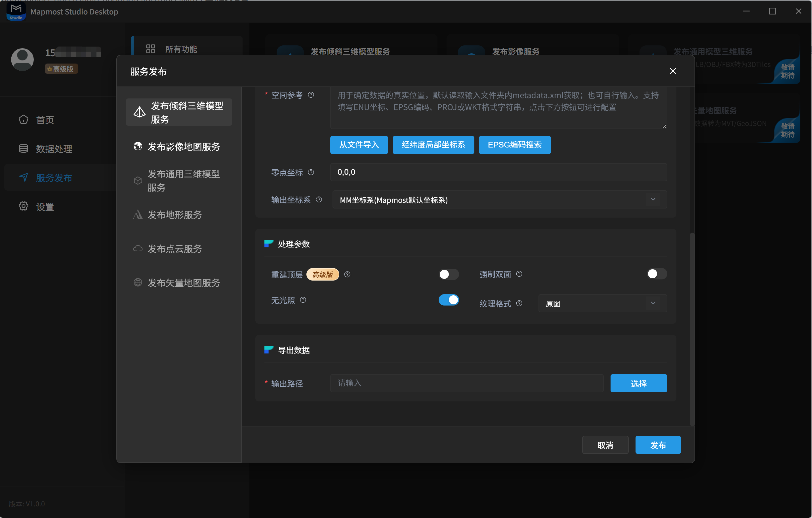Viewport: 812px width, 518px height.
Task: Switch to 发布通用三维模型服务 tab
Action: click(x=179, y=180)
